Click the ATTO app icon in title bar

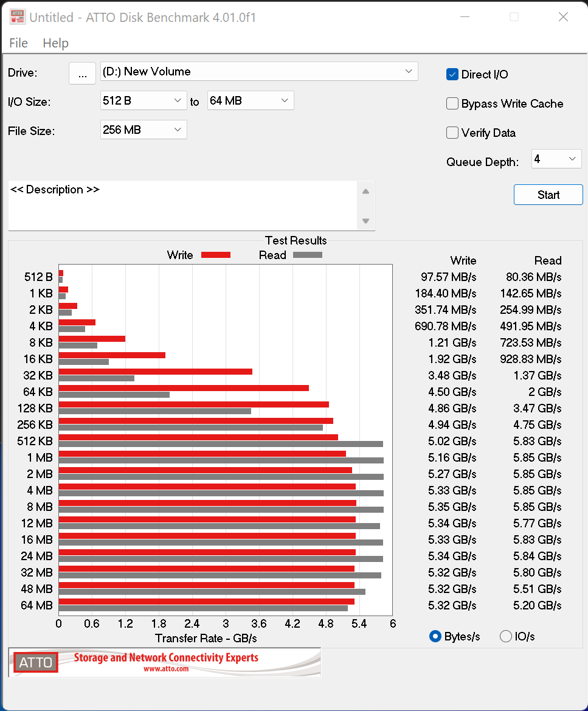click(x=18, y=17)
